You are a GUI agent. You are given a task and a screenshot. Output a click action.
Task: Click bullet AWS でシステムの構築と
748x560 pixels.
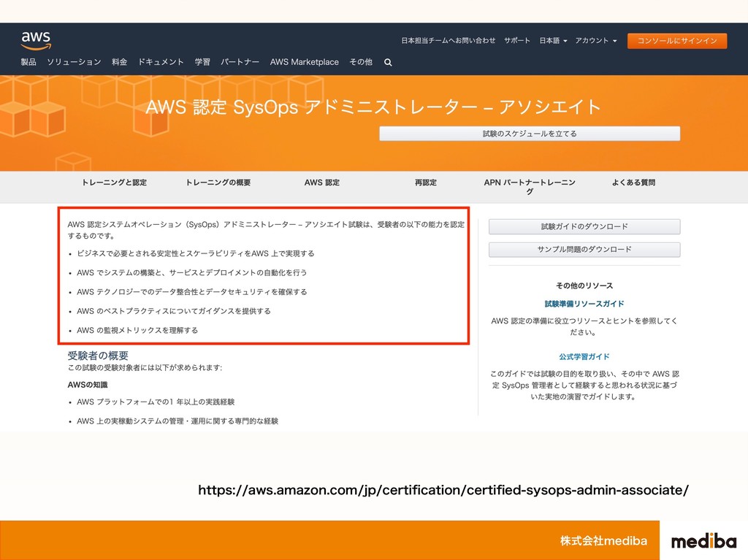click(x=192, y=273)
